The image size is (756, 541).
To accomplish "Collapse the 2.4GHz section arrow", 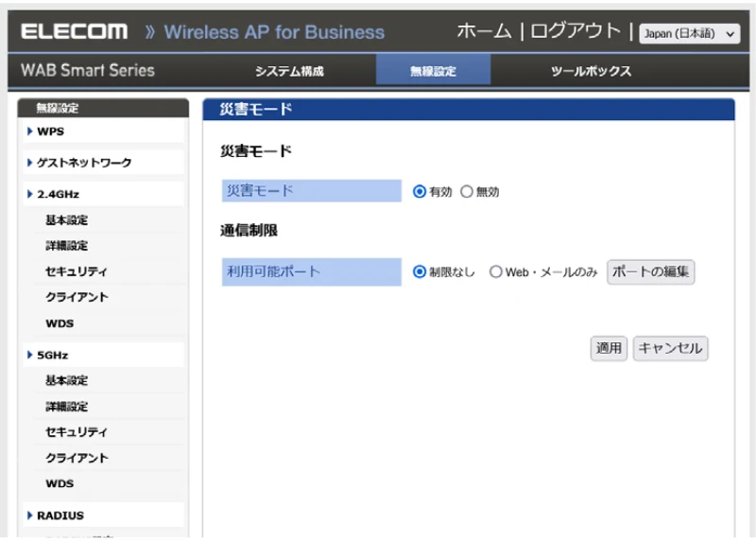I will [30, 194].
